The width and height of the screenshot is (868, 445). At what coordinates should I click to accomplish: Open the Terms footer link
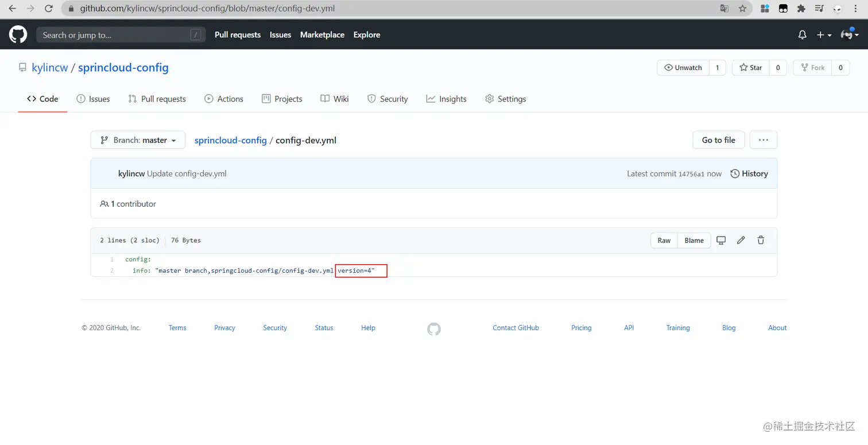(177, 328)
